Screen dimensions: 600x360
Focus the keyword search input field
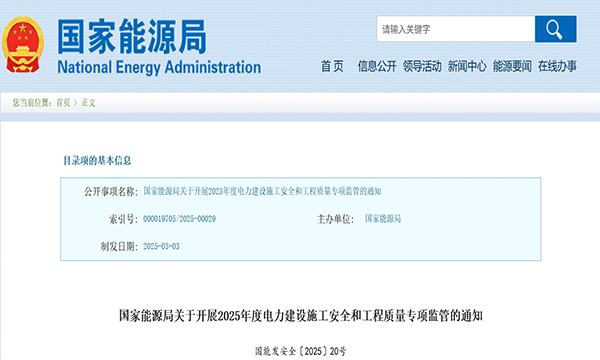[456, 29]
